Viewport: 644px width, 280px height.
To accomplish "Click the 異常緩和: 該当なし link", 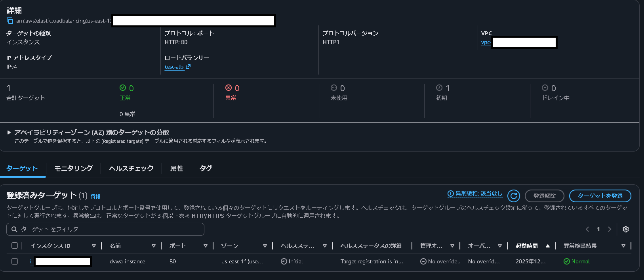I will tap(479, 194).
